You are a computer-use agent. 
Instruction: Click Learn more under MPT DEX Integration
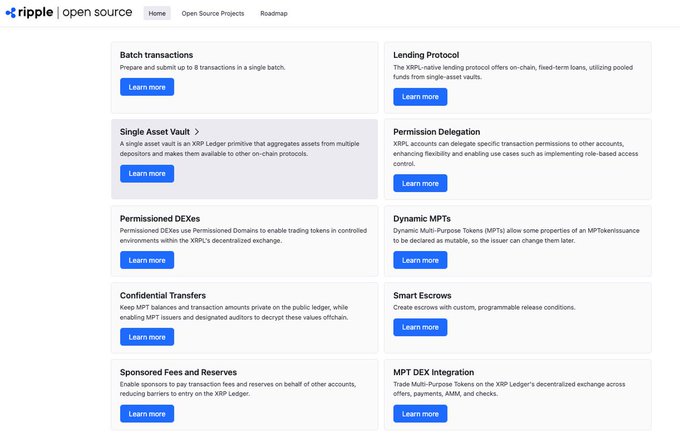coord(420,414)
